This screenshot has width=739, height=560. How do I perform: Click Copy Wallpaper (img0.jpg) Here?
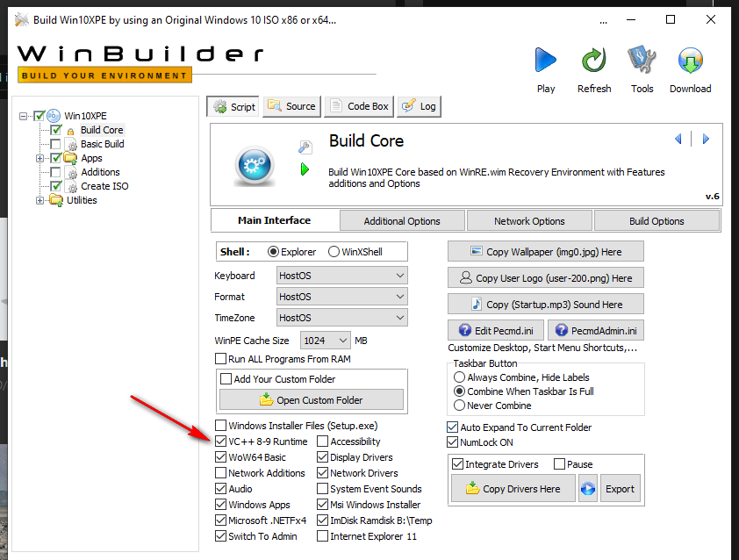pos(546,252)
